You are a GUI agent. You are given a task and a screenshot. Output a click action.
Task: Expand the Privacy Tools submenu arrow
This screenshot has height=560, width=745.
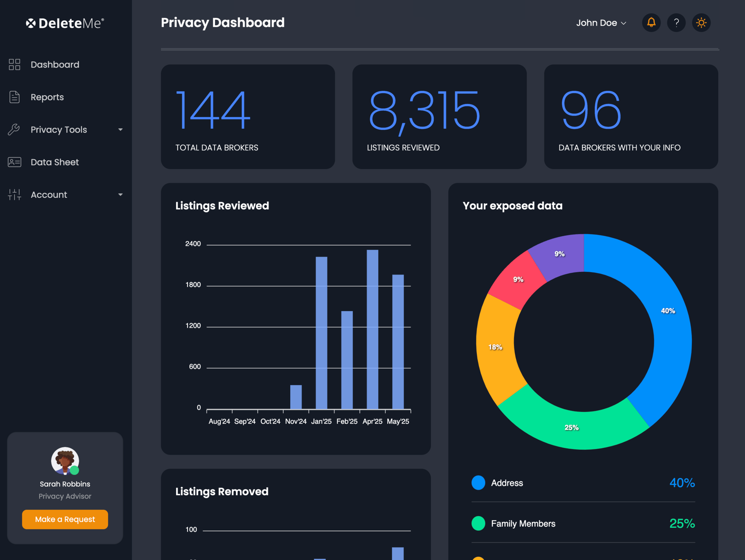[x=120, y=130]
